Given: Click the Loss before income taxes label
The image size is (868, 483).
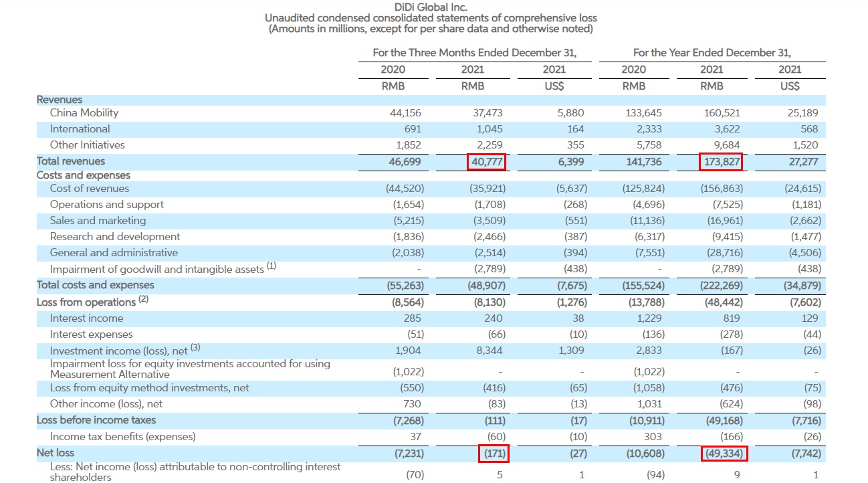Looking at the screenshot, I should (x=96, y=420).
